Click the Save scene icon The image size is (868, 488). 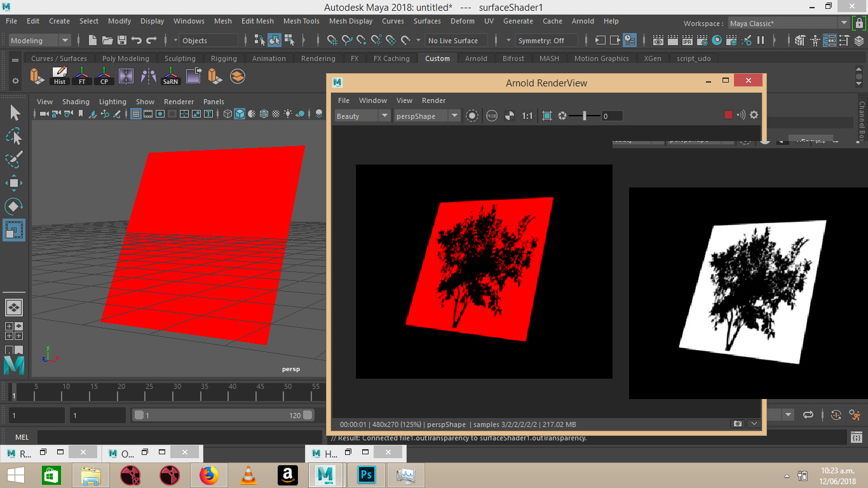(122, 40)
